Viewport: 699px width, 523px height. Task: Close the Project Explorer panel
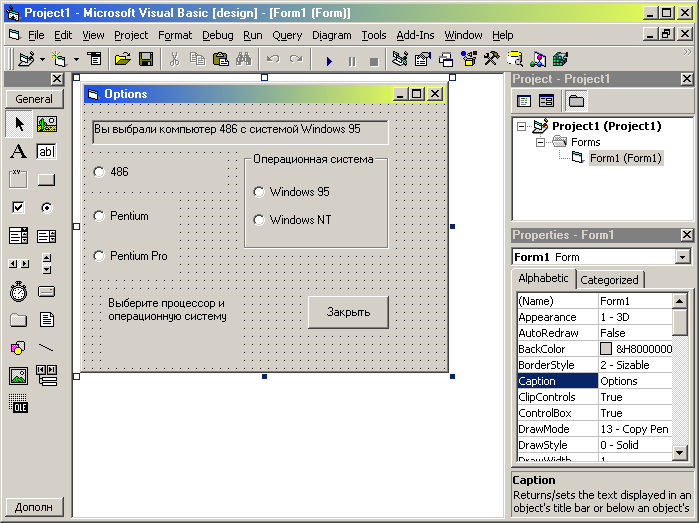687,79
